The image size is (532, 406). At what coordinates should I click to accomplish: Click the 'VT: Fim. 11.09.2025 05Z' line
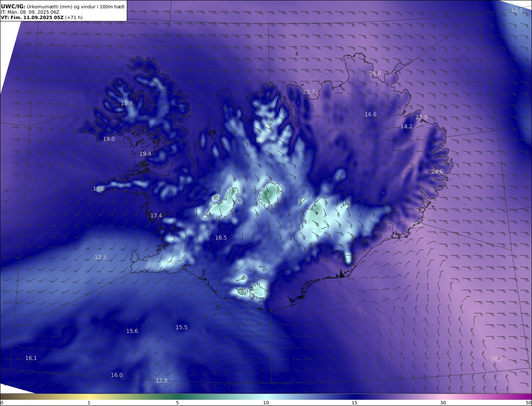pyautogui.click(x=42, y=18)
